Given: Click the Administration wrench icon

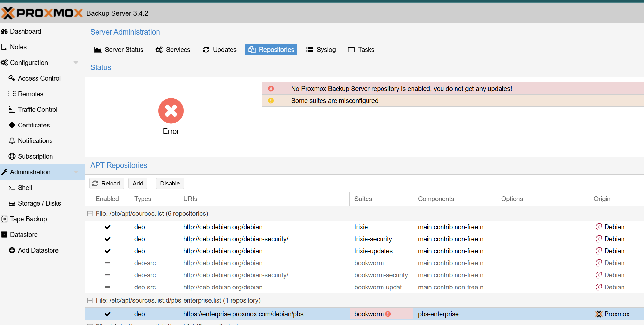Looking at the screenshot, I should [x=4, y=172].
